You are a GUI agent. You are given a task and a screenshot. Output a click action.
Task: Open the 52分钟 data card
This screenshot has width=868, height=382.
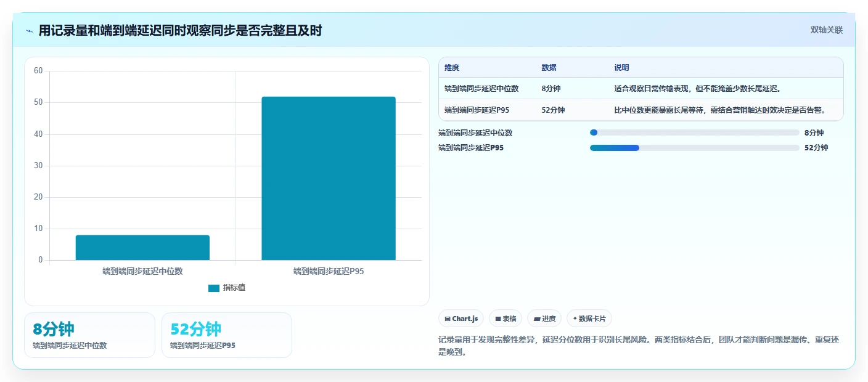coord(227,335)
